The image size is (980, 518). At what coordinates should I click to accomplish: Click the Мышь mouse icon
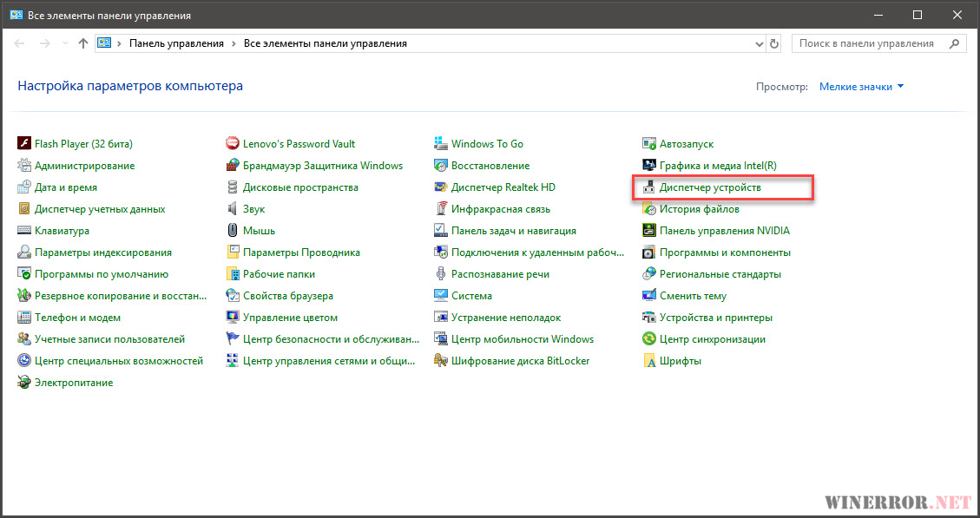click(233, 231)
